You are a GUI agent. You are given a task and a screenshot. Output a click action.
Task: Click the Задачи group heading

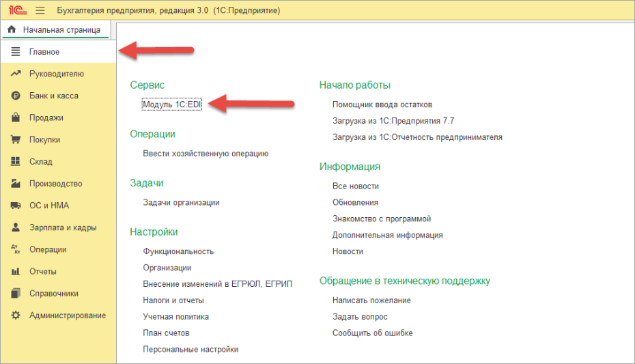coord(147,183)
